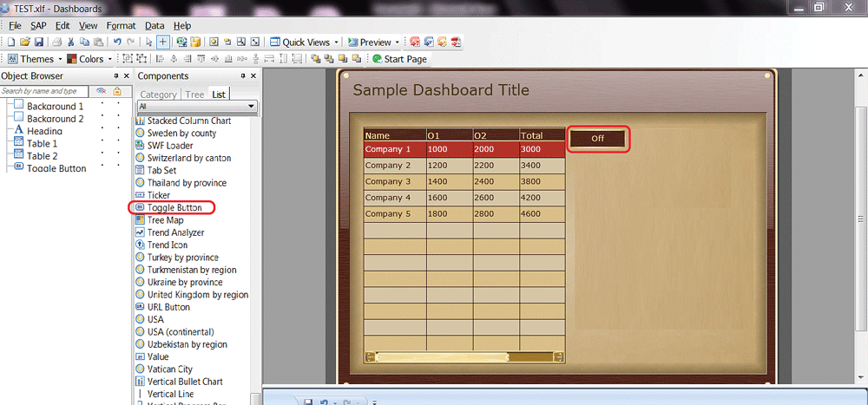Switch to the Tree tab in Components
868x405 pixels.
[194, 95]
